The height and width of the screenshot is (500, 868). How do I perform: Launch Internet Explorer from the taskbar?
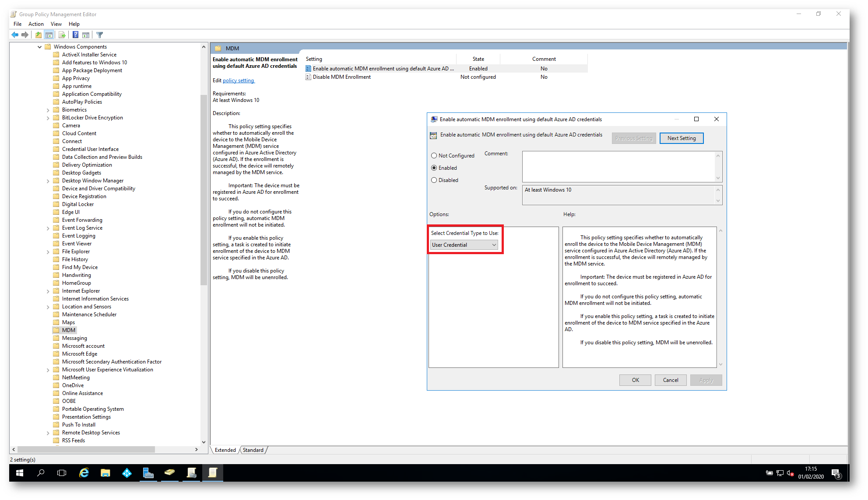click(84, 473)
